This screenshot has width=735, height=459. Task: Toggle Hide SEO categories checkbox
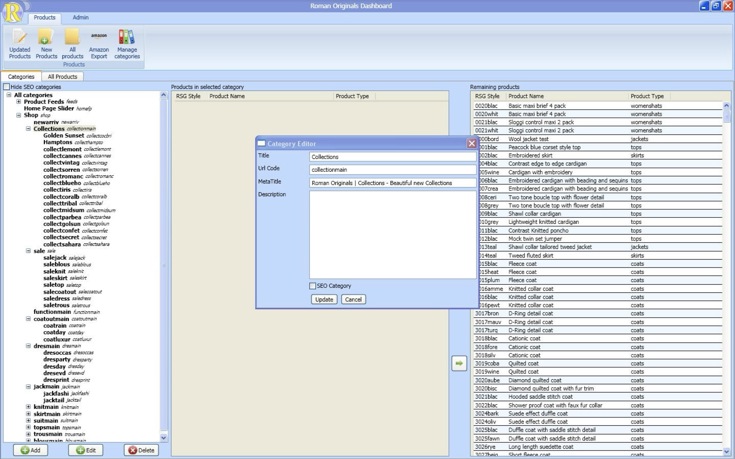point(7,87)
